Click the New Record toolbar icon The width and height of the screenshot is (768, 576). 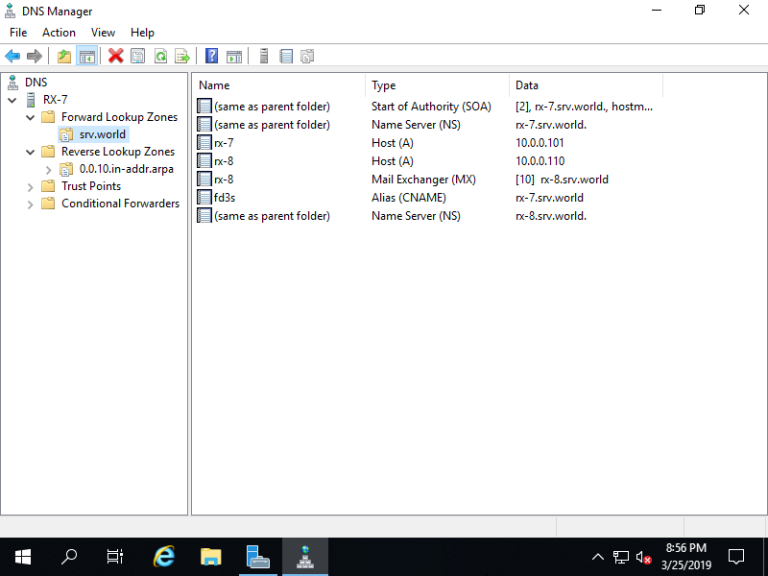(x=286, y=56)
